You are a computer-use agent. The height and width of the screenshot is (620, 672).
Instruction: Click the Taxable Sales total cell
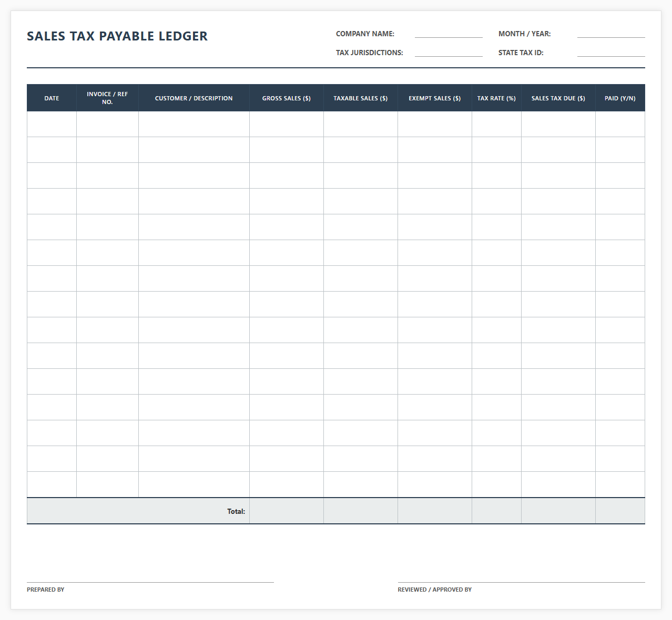(x=361, y=511)
